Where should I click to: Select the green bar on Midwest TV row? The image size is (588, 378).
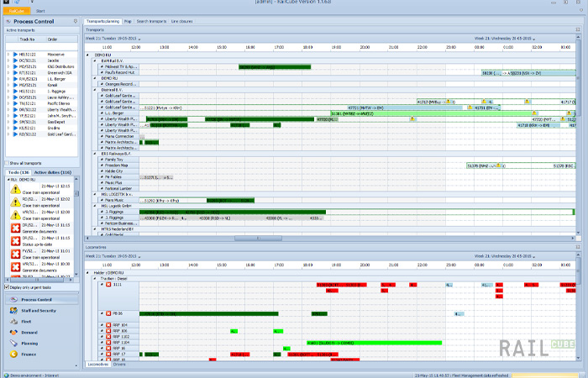(275, 66)
